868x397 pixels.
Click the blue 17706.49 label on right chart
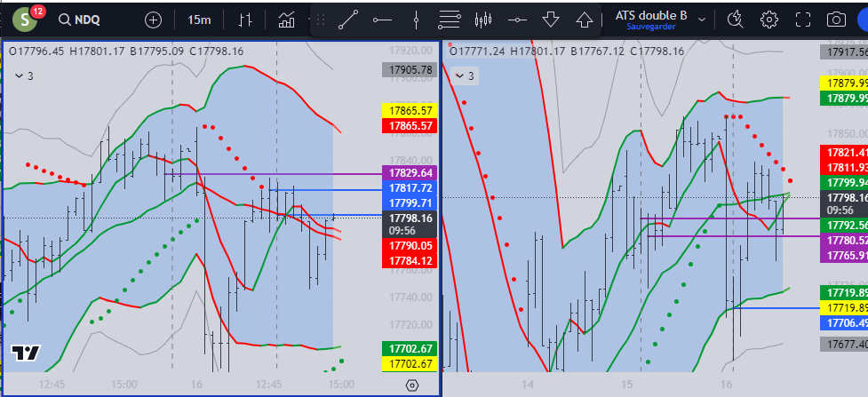(x=844, y=322)
